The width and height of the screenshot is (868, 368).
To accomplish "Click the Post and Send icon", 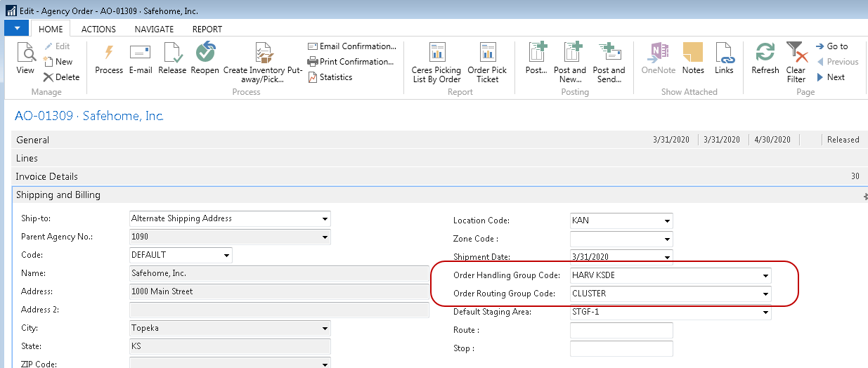I will [x=609, y=53].
